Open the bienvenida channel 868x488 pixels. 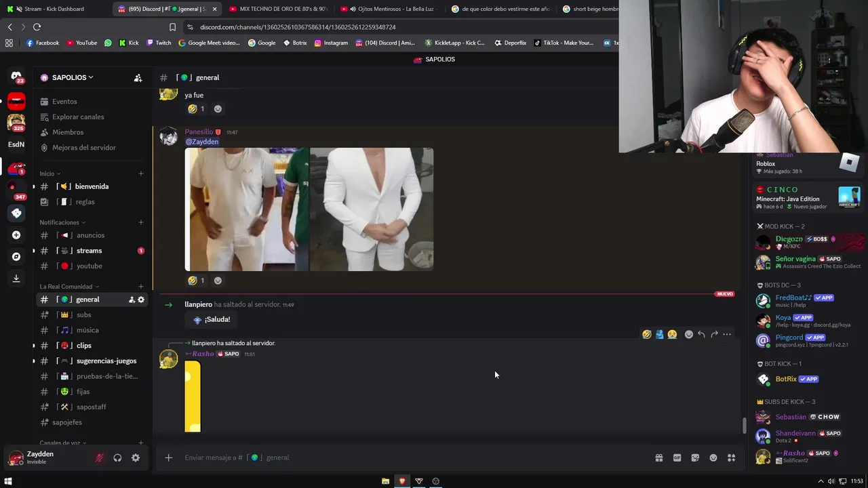coord(94,186)
